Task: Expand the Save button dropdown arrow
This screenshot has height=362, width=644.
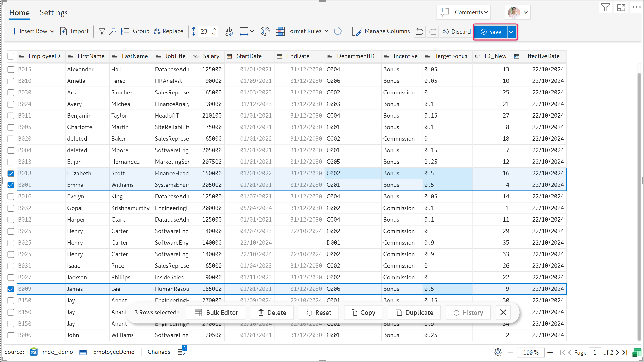Action: pos(511,32)
